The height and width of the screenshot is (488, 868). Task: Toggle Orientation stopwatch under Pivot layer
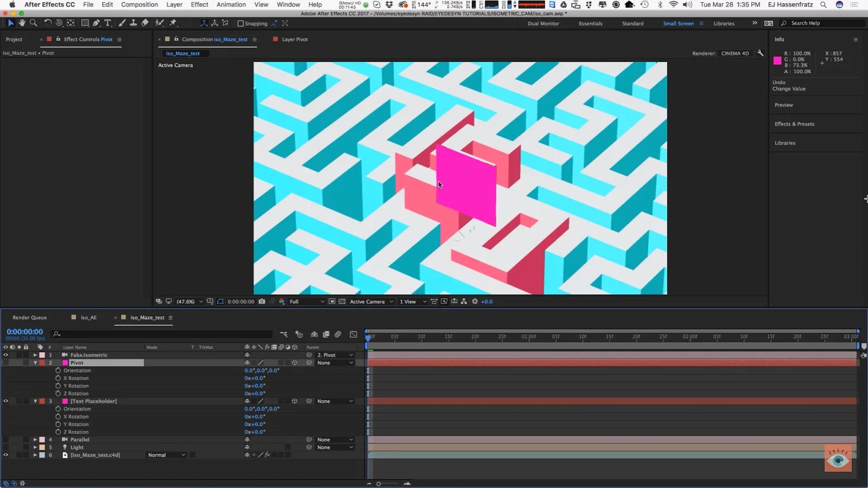click(58, 370)
